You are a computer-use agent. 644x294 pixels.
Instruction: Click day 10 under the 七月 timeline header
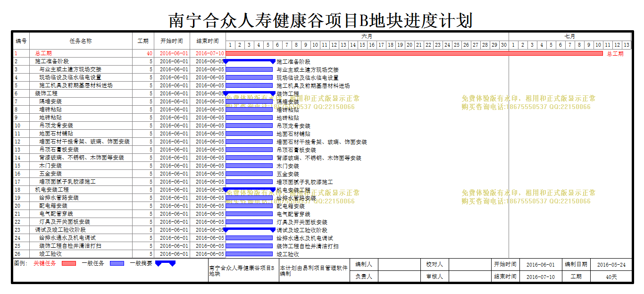[x=598, y=45]
